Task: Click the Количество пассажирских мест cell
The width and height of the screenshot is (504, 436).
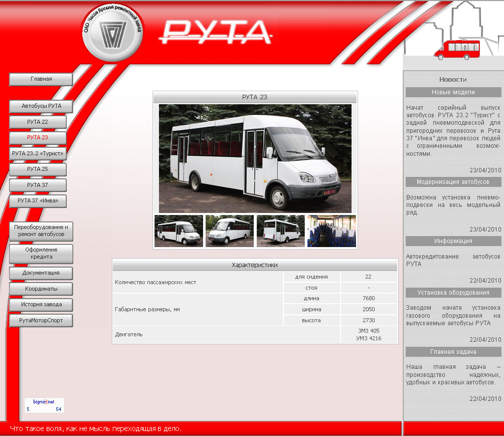Action: [x=198, y=283]
